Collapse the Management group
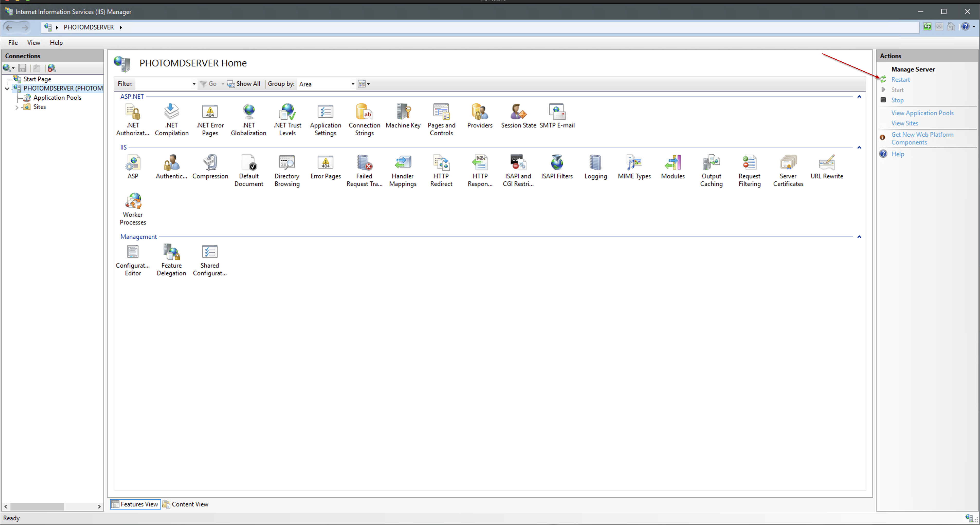Image resolution: width=980 pixels, height=525 pixels. 859,237
